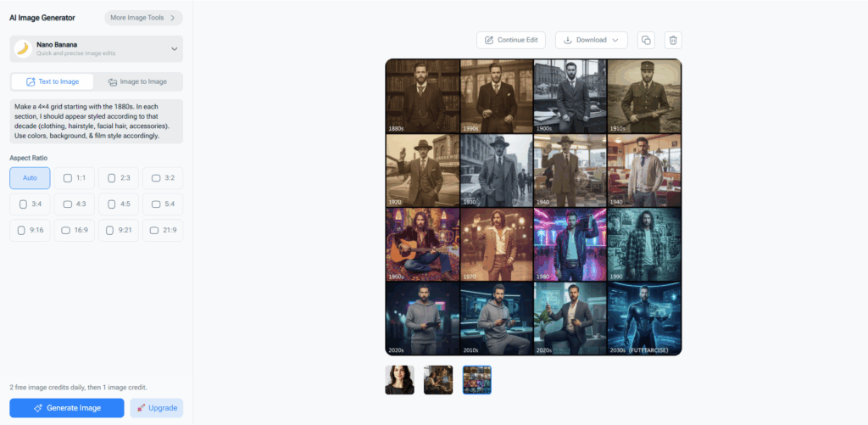868x425 pixels.
Task: Click the banana icon of Nano Banana model
Action: 23,48
